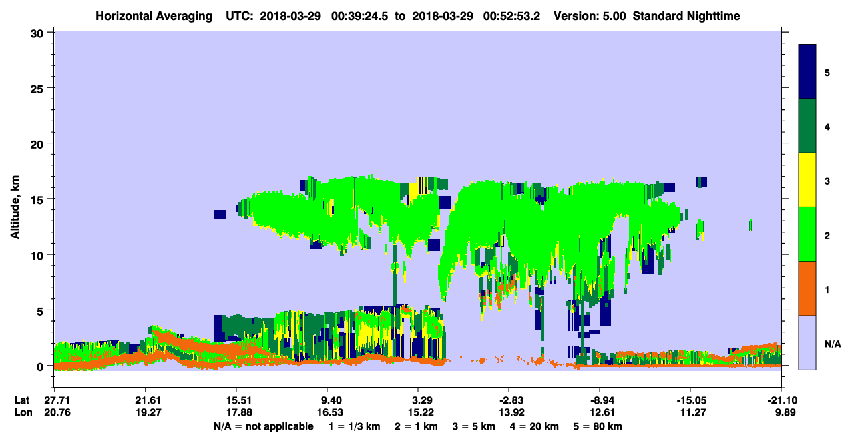Click the dark blue level 5 colorbar segment

pyautogui.click(x=807, y=72)
